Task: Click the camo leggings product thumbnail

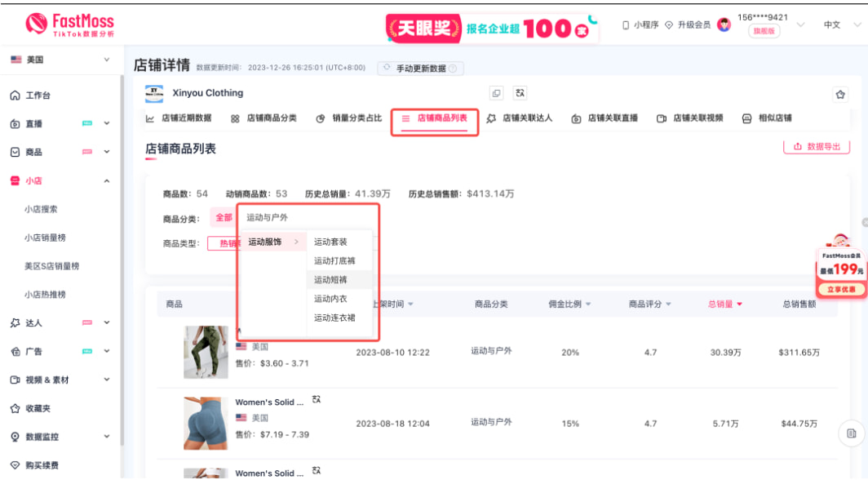Action: click(204, 353)
